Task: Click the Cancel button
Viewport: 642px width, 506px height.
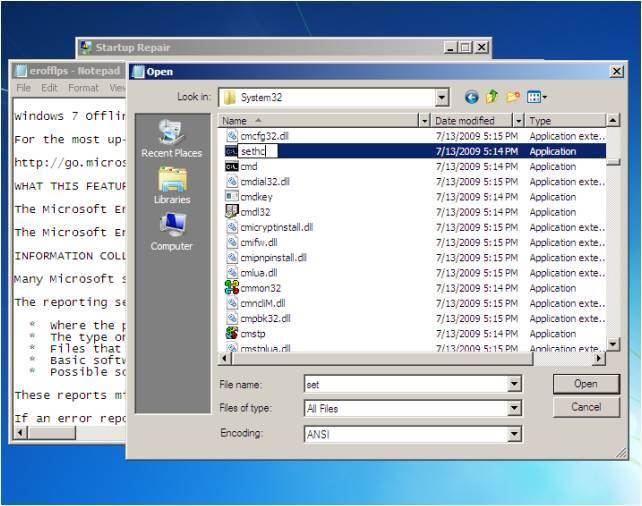Action: click(x=586, y=407)
